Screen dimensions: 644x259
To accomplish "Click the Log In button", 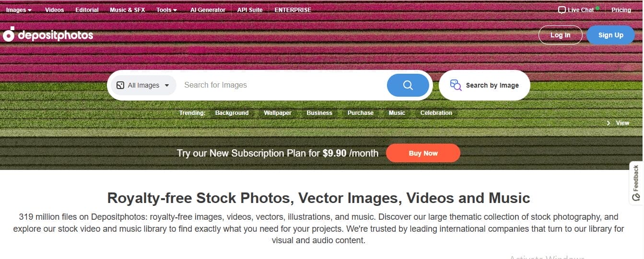I will click(x=561, y=35).
